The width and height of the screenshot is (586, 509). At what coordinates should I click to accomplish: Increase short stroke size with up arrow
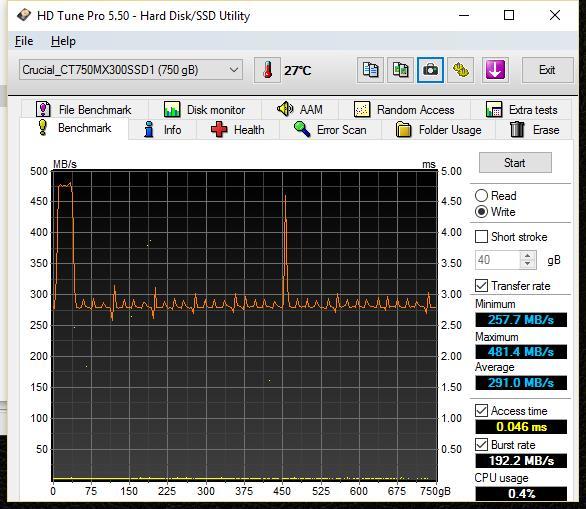pos(527,256)
